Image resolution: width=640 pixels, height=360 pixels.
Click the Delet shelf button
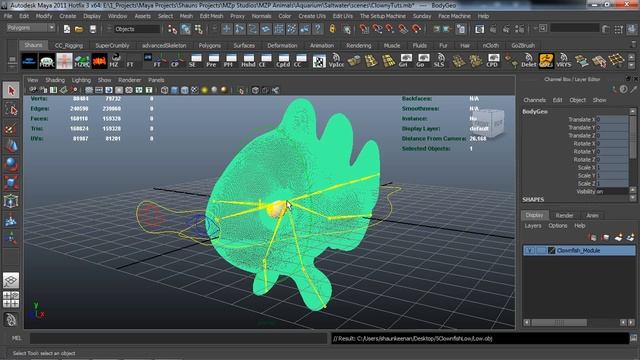[528, 60]
